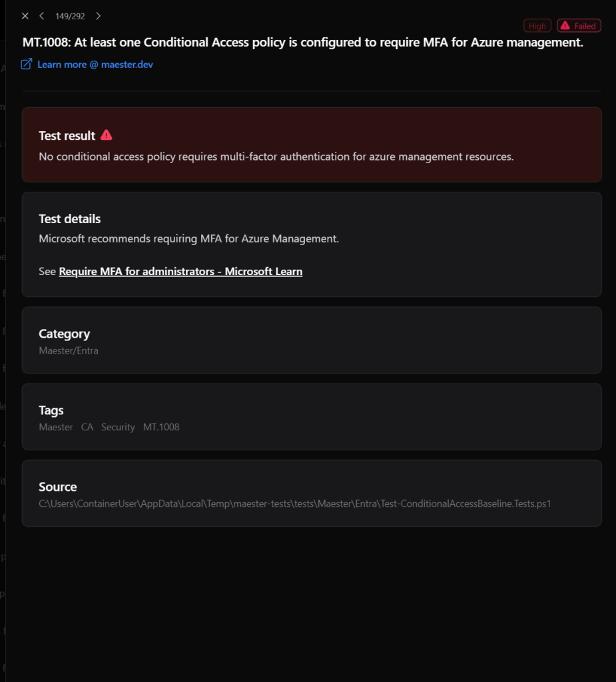Click the Test details heading
This screenshot has width=616, height=682.
click(70, 218)
